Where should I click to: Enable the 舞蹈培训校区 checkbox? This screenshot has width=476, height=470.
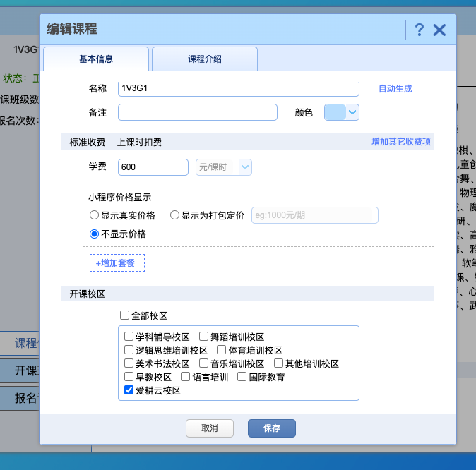(203, 336)
